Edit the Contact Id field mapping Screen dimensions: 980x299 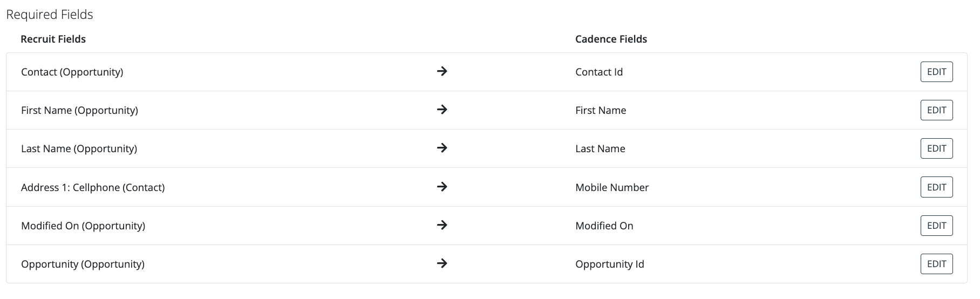(x=936, y=72)
